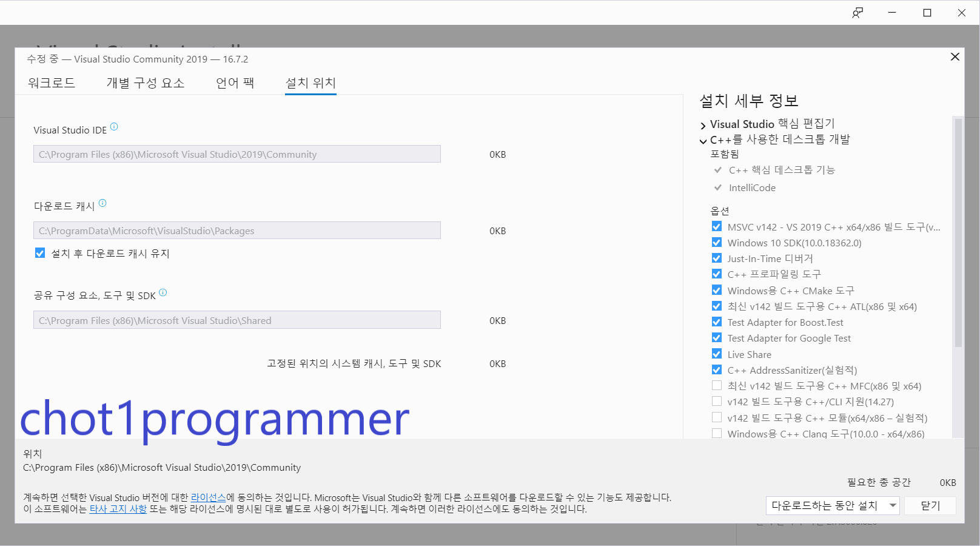This screenshot has height=546, width=980.
Task: Enable 최신 v142 빌드 도구용 C++ MFC
Action: click(717, 385)
